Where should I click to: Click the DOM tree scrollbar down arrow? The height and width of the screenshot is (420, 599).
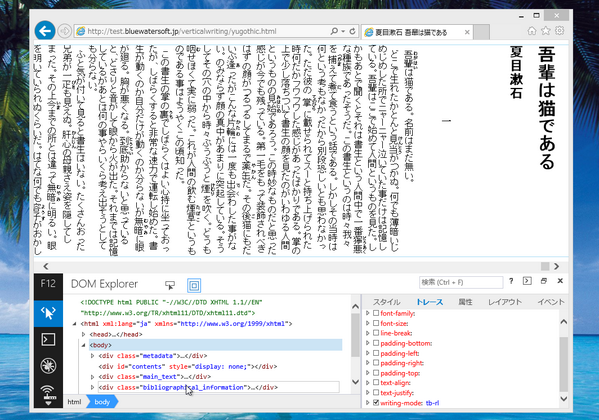[355, 381]
